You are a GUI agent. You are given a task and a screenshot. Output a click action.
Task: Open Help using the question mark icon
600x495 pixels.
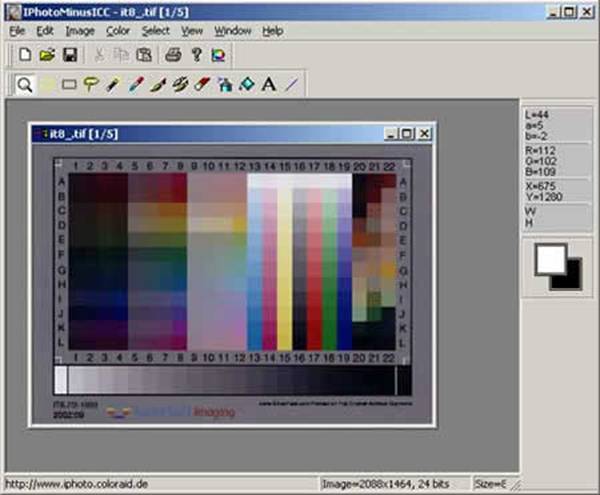(196, 54)
